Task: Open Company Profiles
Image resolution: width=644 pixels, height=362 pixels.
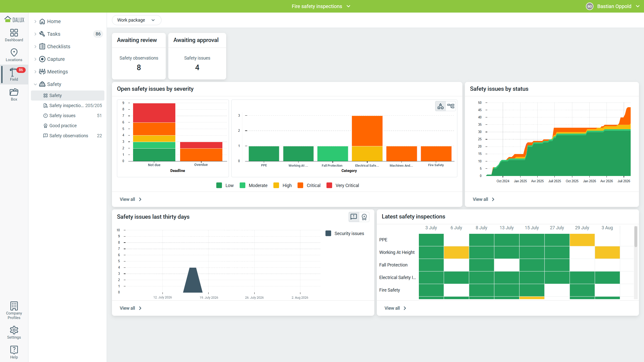Action: coord(14,310)
